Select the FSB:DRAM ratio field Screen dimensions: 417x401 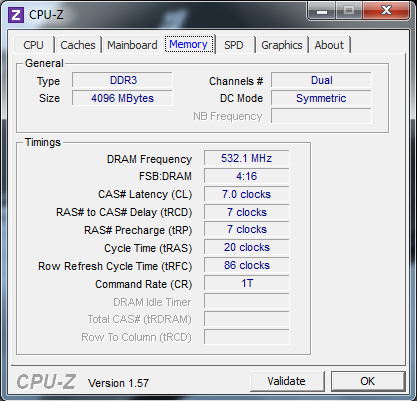(247, 176)
